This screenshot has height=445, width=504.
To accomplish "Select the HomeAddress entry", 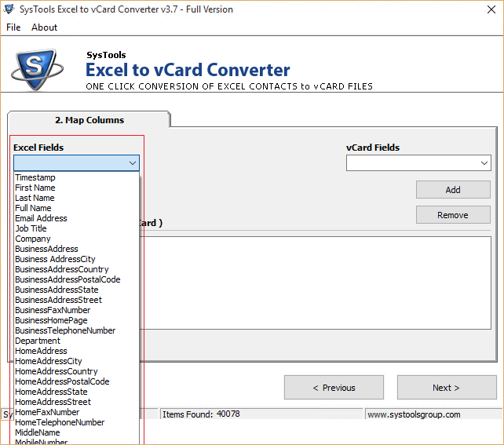I will (76, 351).
